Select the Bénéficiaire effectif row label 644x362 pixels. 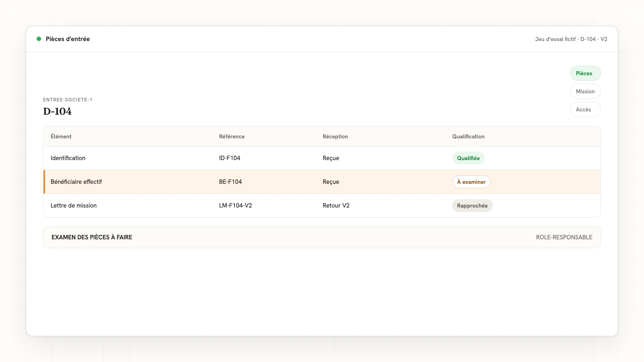(76, 182)
